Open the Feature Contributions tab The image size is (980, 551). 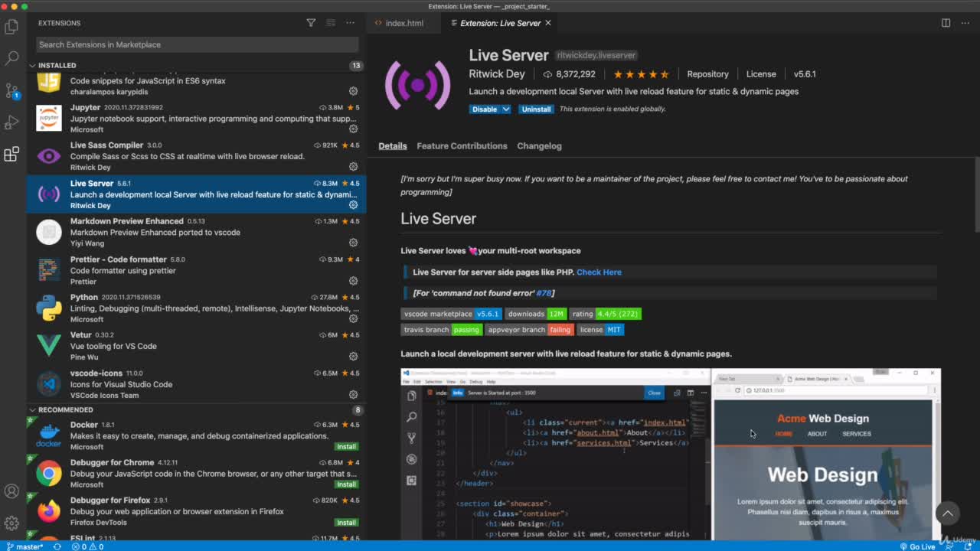coord(462,146)
